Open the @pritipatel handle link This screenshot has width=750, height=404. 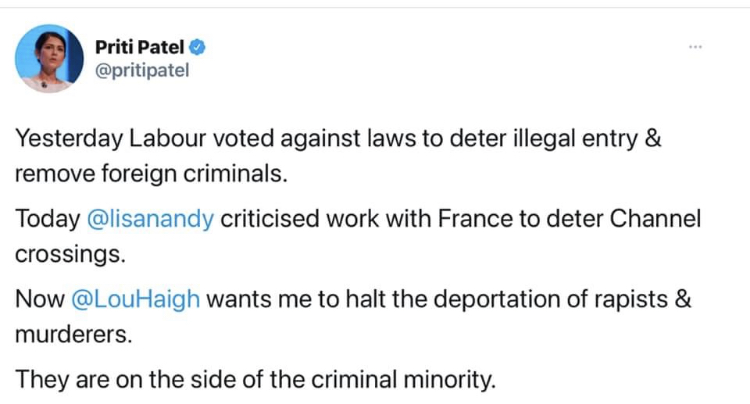(141, 70)
